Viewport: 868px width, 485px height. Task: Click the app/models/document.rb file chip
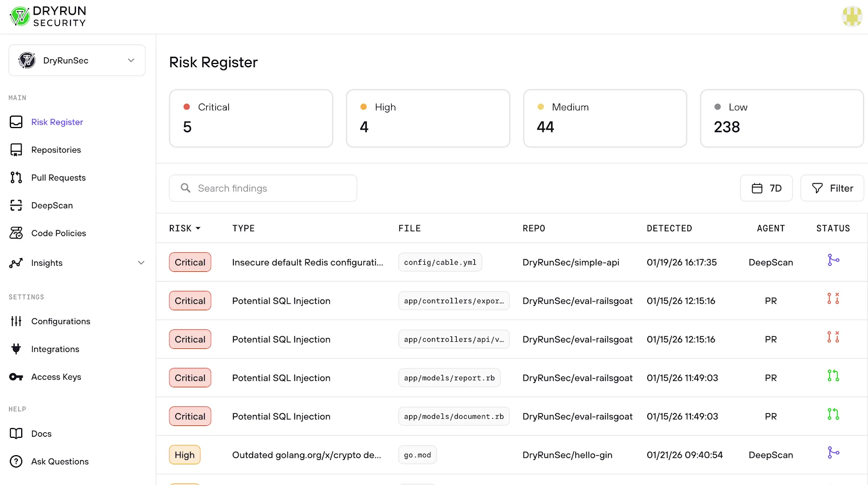[454, 416]
